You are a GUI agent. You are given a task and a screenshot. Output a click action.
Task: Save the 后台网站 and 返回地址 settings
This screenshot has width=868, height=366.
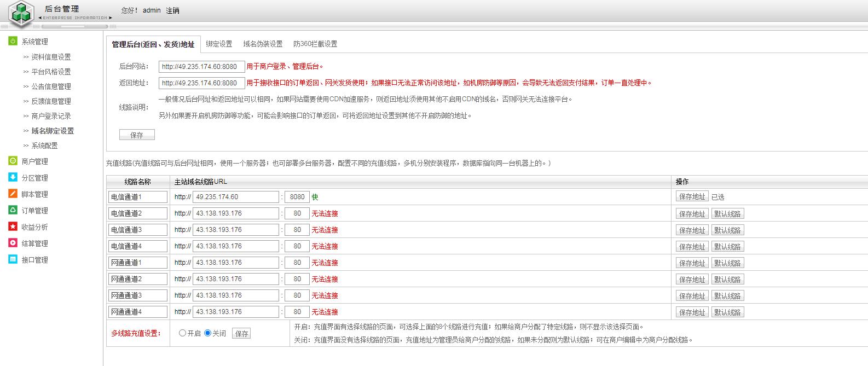tap(137, 135)
